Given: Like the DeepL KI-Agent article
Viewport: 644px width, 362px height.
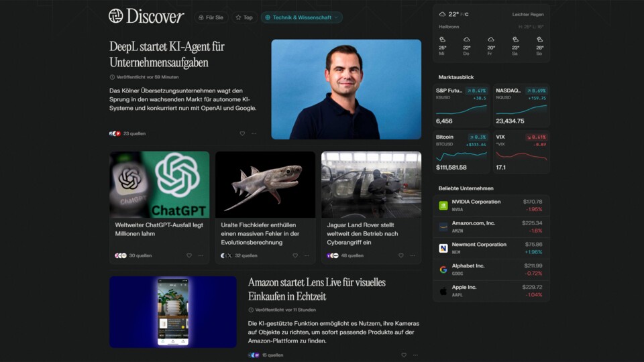Looking at the screenshot, I should click(242, 133).
